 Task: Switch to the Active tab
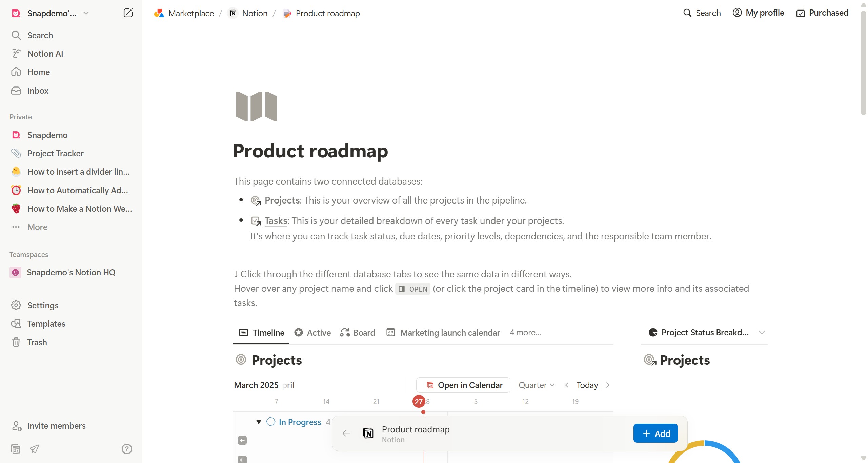coord(312,333)
